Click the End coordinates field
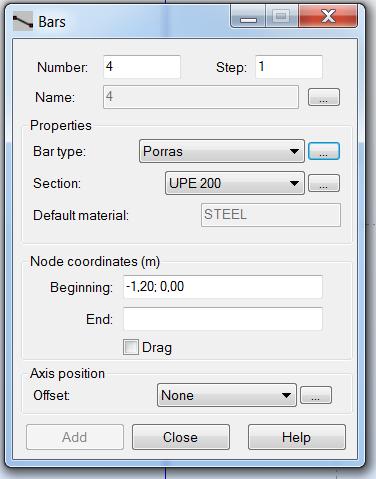 pyautogui.click(x=223, y=319)
